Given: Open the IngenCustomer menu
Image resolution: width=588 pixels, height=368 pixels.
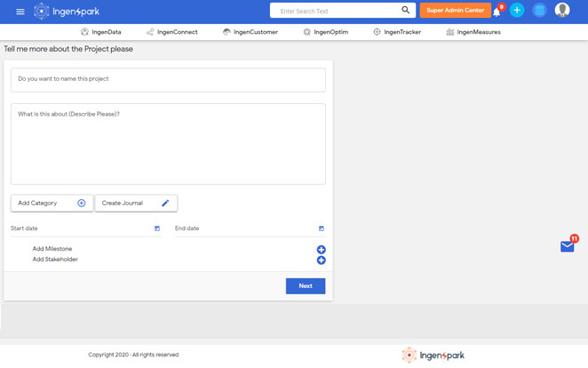Looking at the screenshot, I should click(x=250, y=32).
